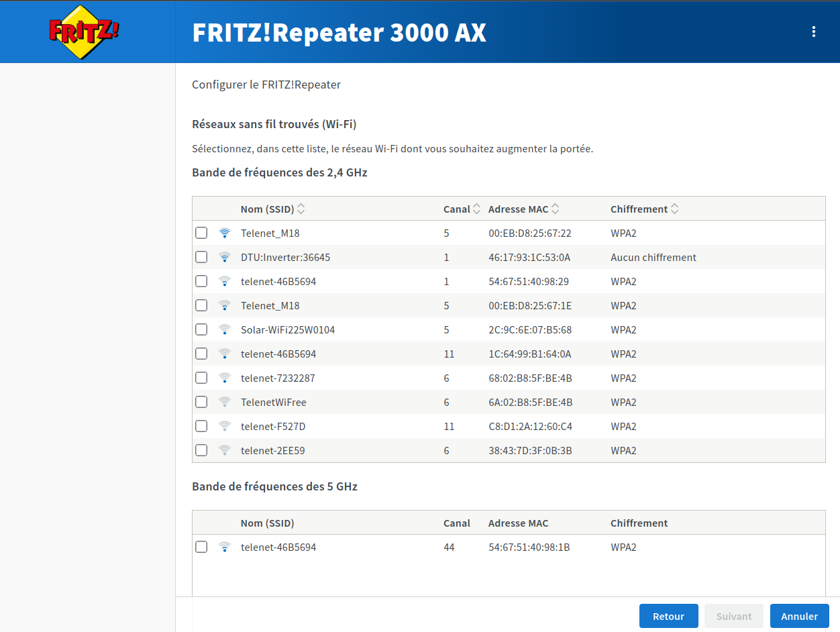
Task: Click channel value 44 in 5 GHz table
Action: tap(449, 547)
